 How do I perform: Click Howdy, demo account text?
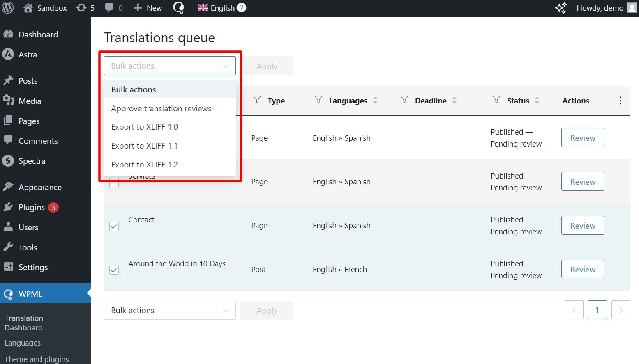[x=600, y=8]
